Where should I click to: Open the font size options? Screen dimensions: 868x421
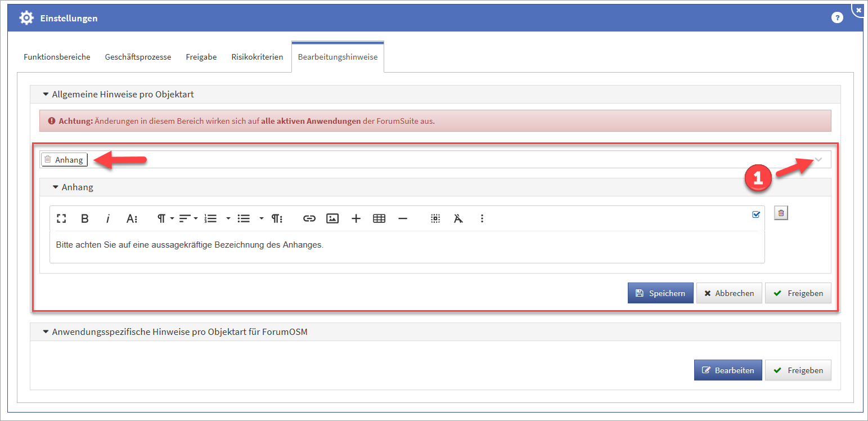[x=132, y=218]
